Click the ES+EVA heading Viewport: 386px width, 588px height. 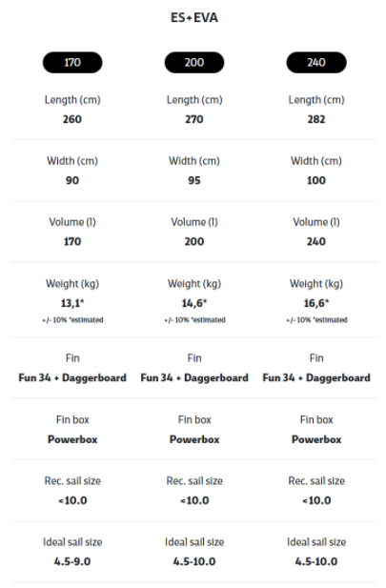[x=194, y=17]
